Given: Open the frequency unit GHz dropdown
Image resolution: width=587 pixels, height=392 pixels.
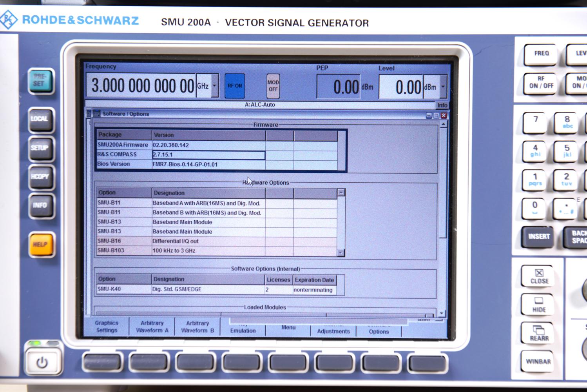Looking at the screenshot, I should click(215, 85).
